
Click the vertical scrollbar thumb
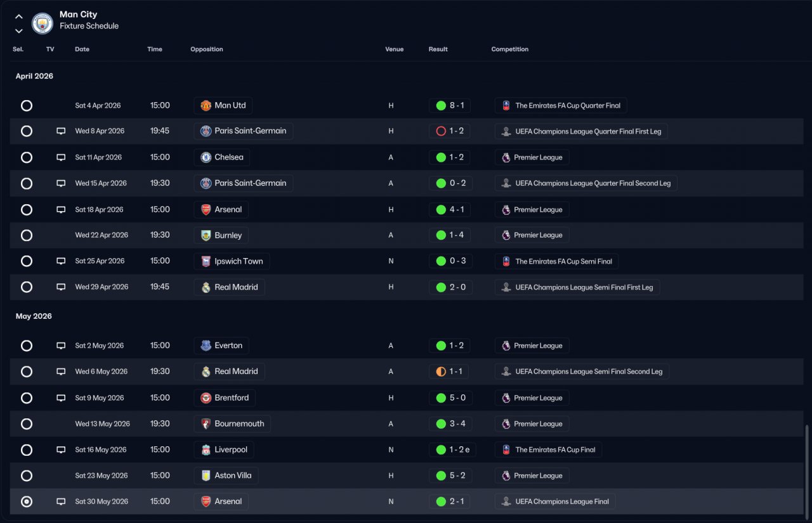tap(807, 469)
